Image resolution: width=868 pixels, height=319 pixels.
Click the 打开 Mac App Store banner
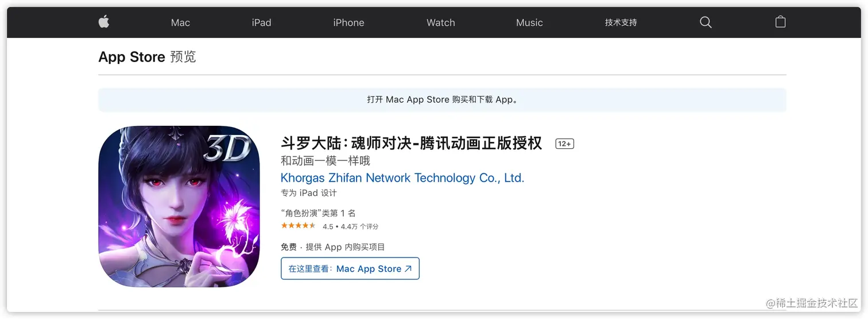[x=442, y=99]
